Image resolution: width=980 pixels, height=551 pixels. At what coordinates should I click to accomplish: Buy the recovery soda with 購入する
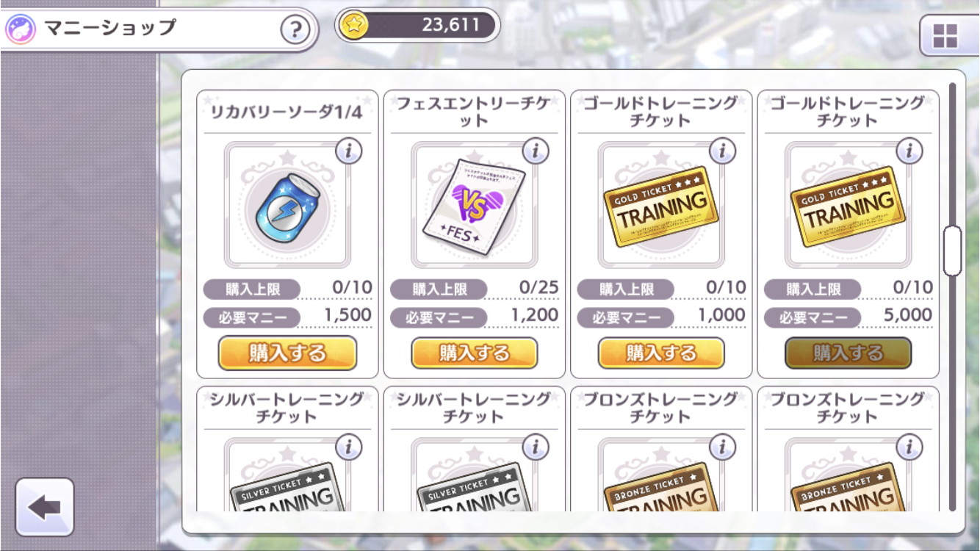pyautogui.click(x=287, y=353)
